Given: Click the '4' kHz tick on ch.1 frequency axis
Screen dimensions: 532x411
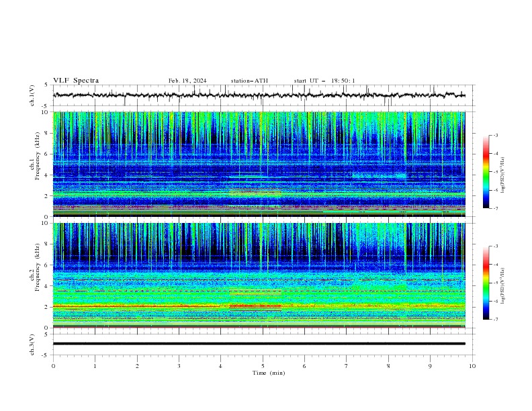Looking at the screenshot, I should [x=47, y=175].
